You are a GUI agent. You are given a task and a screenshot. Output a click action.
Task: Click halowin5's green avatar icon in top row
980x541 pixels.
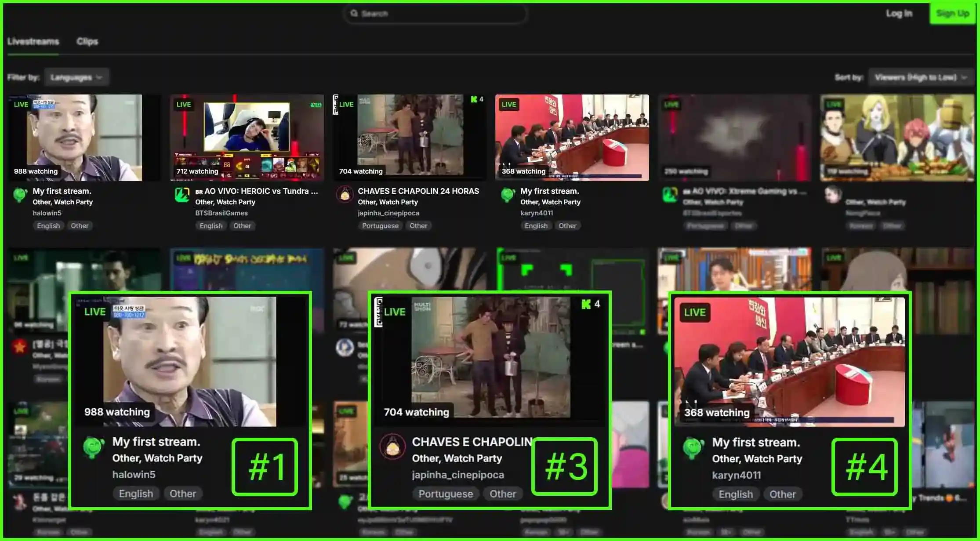pyautogui.click(x=20, y=194)
